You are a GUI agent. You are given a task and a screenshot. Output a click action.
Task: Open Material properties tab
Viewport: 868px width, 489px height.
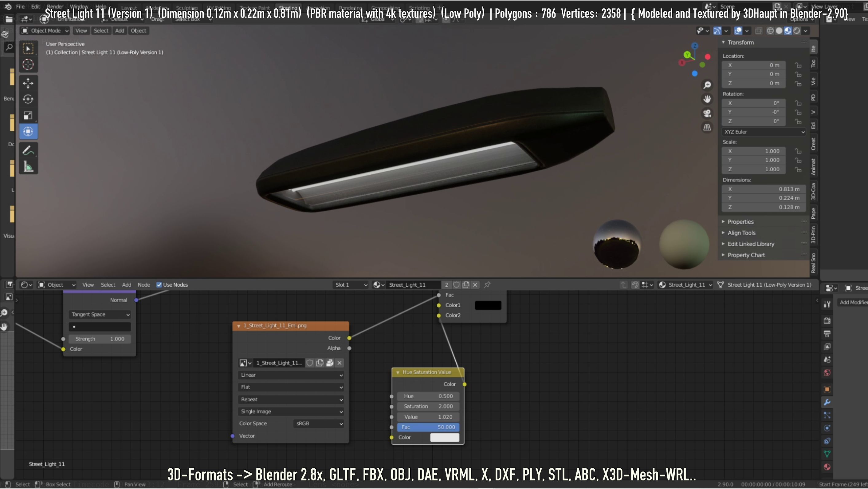(827, 467)
